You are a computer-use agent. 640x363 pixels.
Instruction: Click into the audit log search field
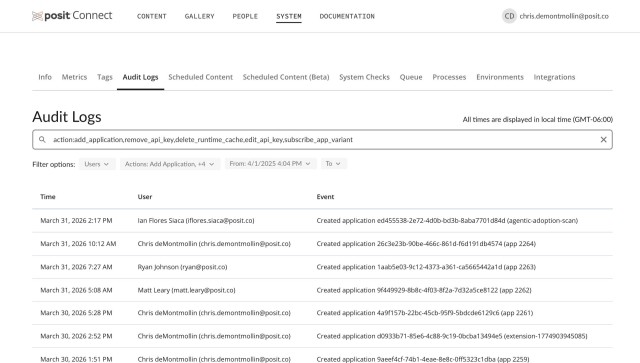(x=322, y=140)
